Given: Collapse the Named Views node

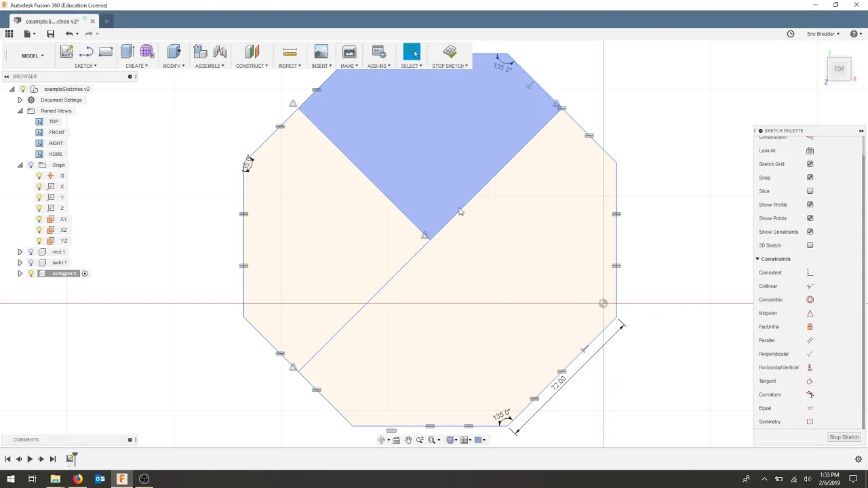Looking at the screenshot, I should [20, 110].
